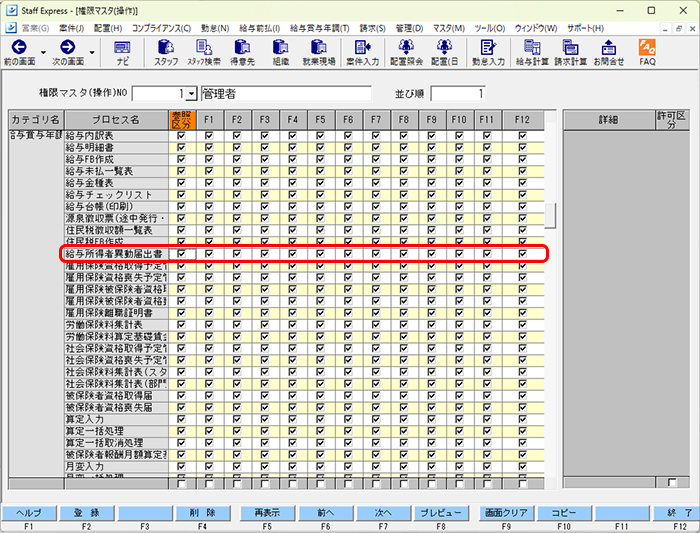
Task: Open the スタッフ toolbar icon
Action: pyautogui.click(x=166, y=47)
